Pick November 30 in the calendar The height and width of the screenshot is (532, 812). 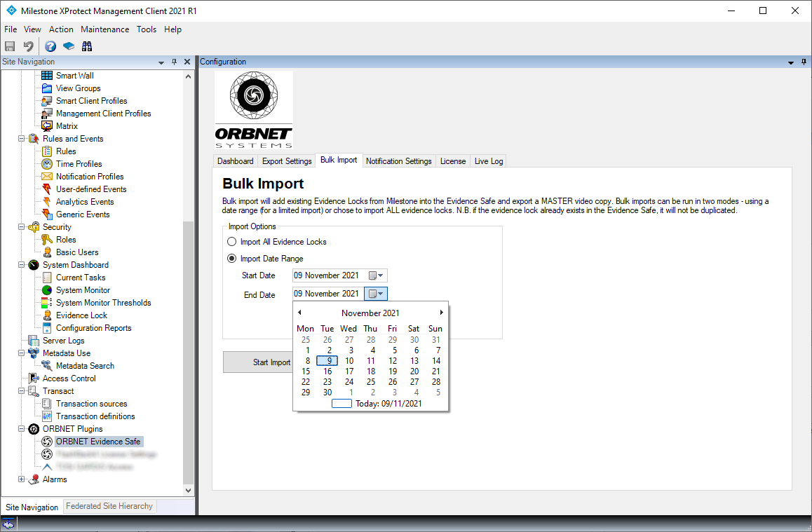click(x=327, y=393)
